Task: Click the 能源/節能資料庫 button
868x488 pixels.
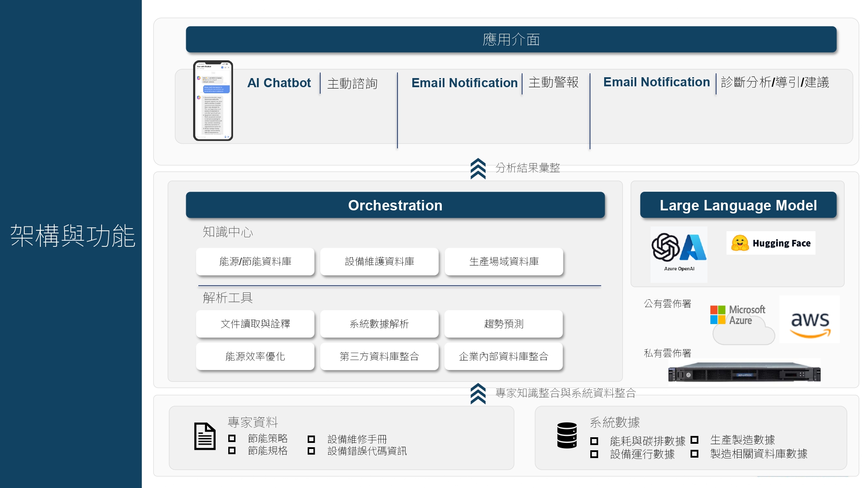Action: (255, 262)
